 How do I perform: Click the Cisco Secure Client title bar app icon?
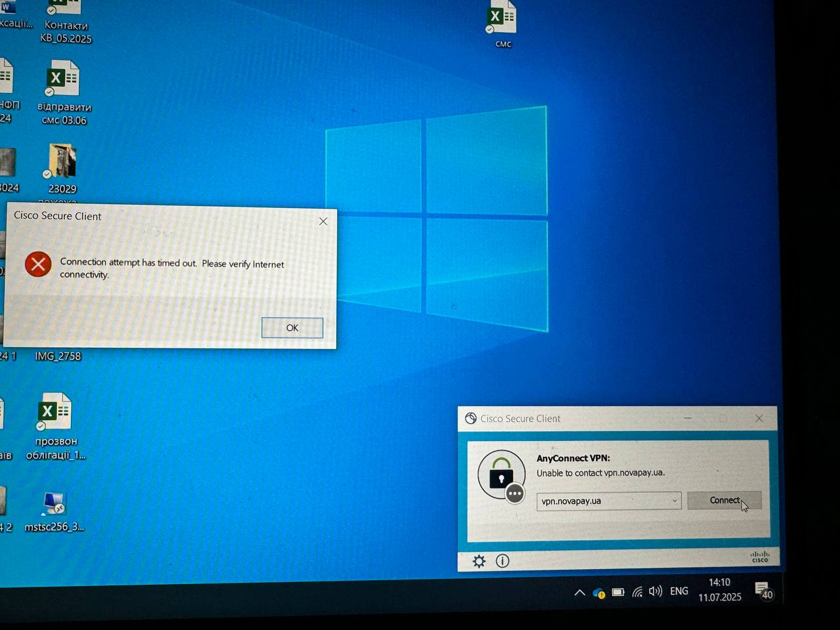point(471,419)
